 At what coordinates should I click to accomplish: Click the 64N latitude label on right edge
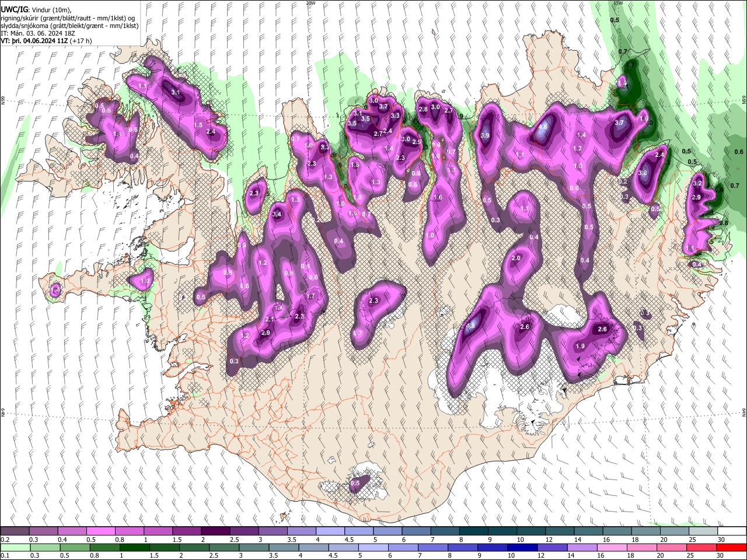(744, 412)
